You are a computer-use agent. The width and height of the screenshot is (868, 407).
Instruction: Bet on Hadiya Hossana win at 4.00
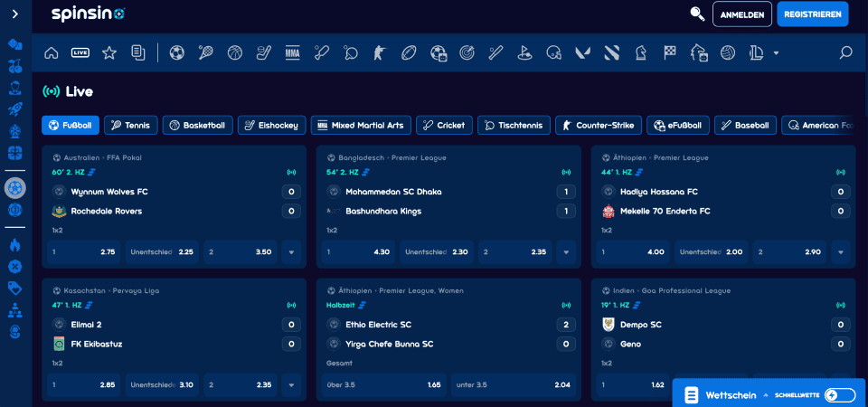pyautogui.click(x=633, y=251)
